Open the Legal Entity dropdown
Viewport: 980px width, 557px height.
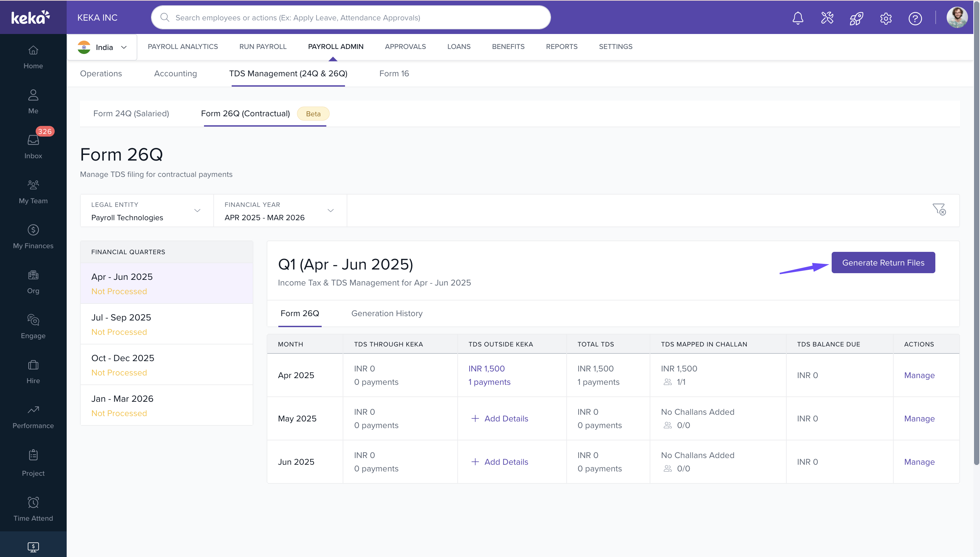pos(147,211)
